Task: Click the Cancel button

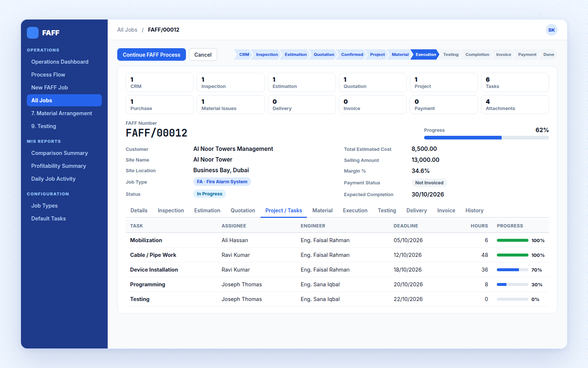Action: [x=203, y=54]
